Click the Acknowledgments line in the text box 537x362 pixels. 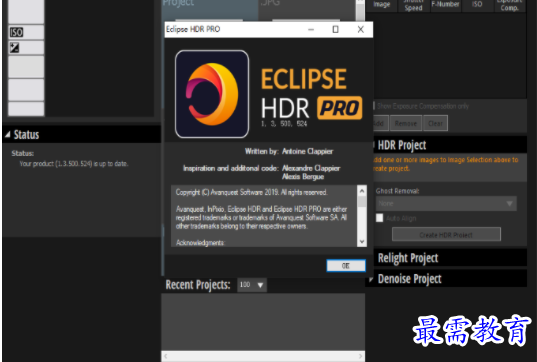200,242
